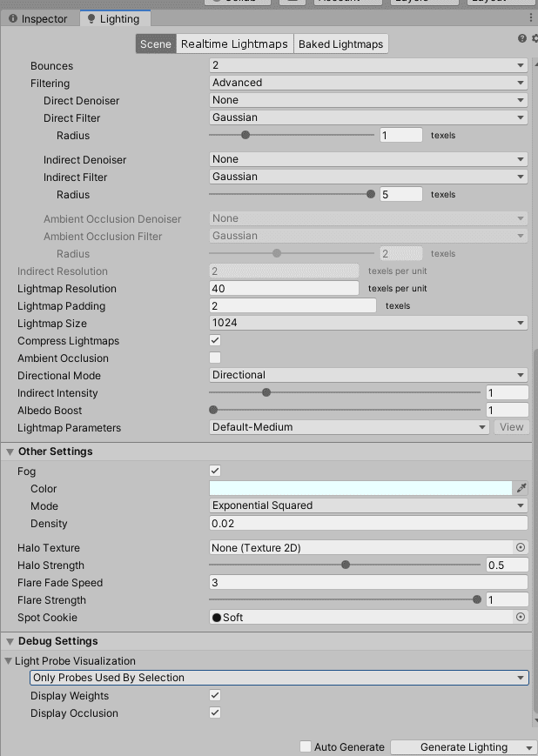Open the Lighting help documentation icon

(521, 38)
